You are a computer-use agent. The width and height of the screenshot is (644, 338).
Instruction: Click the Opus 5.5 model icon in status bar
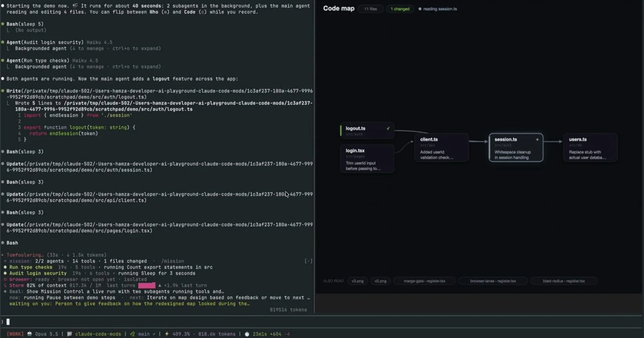point(30,334)
